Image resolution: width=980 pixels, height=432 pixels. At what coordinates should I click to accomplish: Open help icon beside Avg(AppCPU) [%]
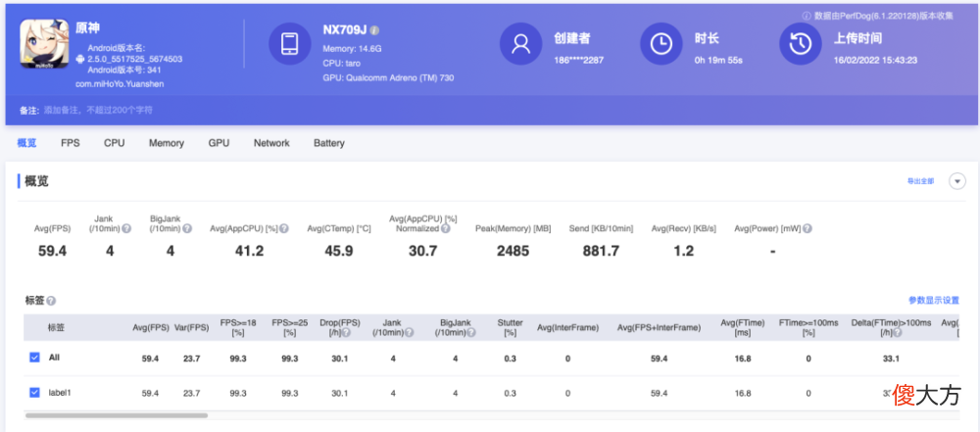pos(284,229)
